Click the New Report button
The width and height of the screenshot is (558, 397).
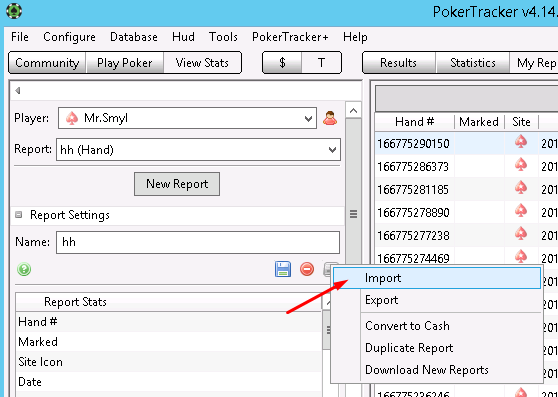coord(177,184)
